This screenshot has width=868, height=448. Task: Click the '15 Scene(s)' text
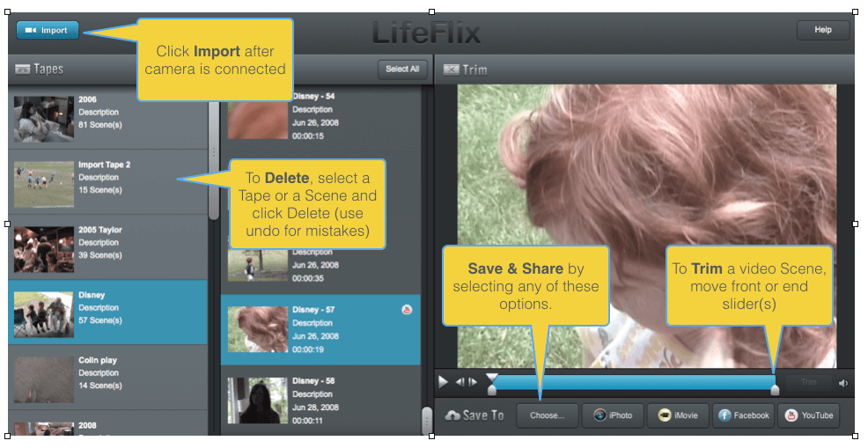coord(100,190)
